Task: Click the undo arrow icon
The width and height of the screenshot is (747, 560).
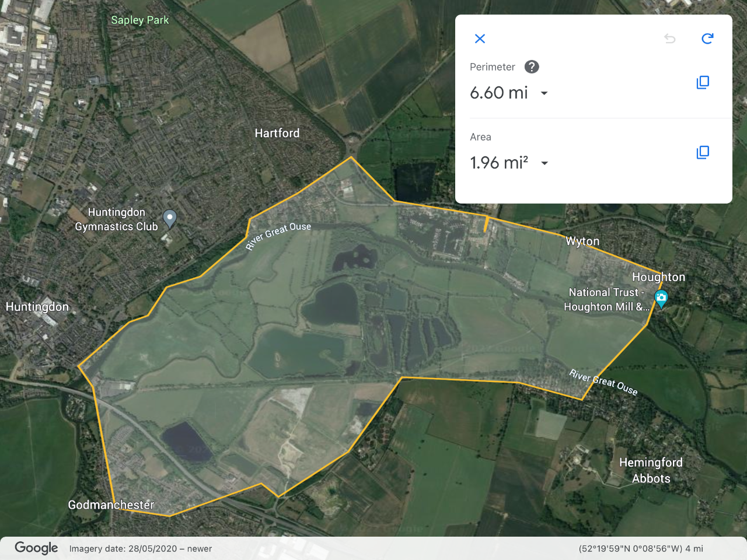Action: click(x=670, y=38)
